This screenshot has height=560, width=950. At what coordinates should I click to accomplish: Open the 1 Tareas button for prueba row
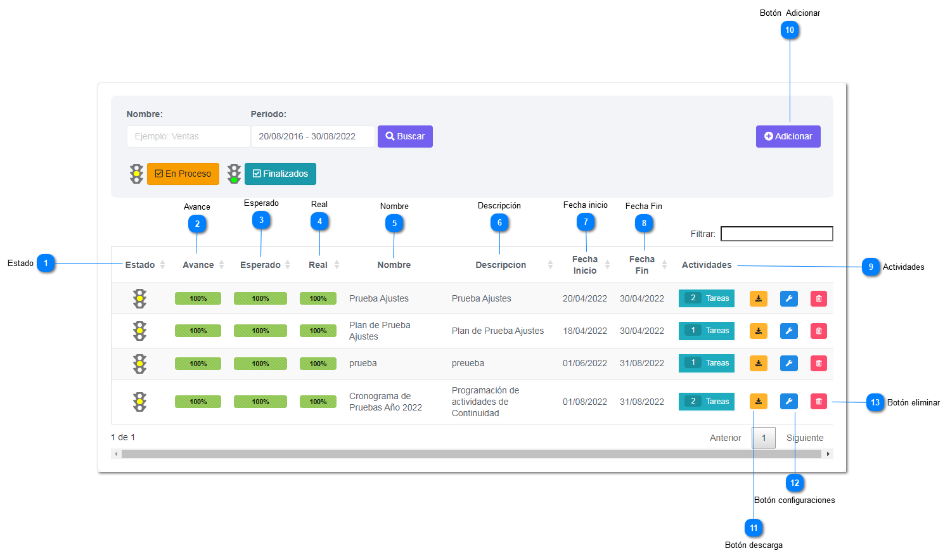pyautogui.click(x=707, y=363)
